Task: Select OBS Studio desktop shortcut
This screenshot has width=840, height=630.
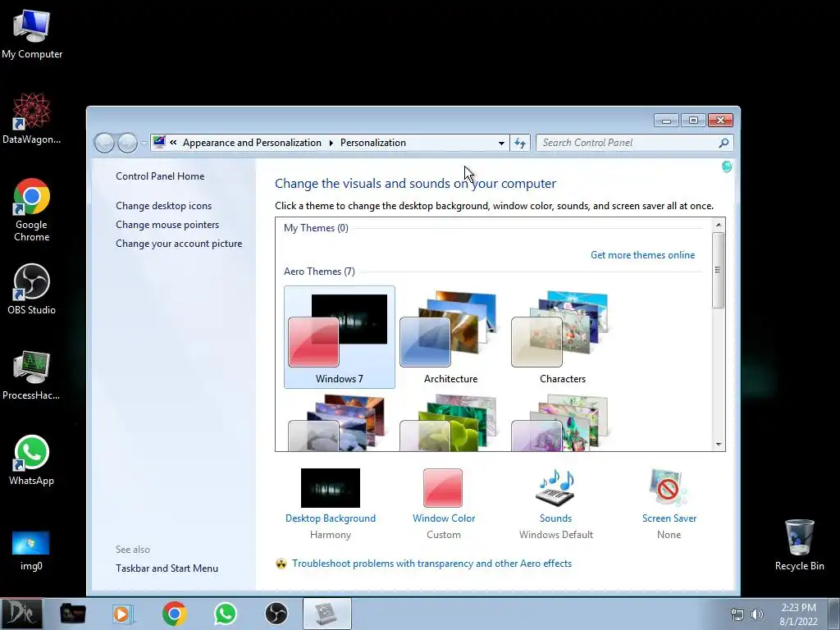Action: [x=32, y=289]
